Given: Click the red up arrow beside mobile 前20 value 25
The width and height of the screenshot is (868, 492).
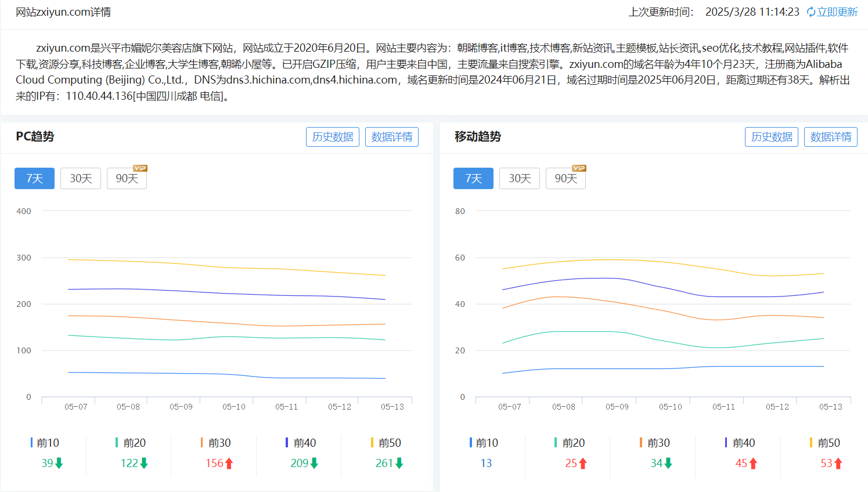Looking at the screenshot, I should pyautogui.click(x=583, y=463).
